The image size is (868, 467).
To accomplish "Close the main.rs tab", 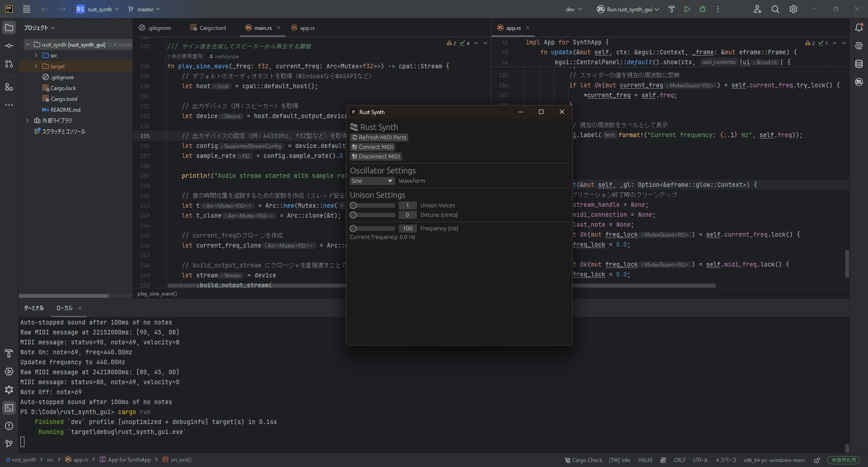I will tap(278, 28).
